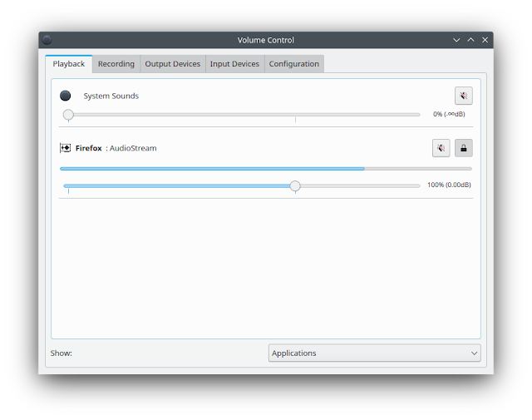The width and height of the screenshot is (532, 420).
Task: Click the System Sounds round icon
Action: (x=66, y=96)
